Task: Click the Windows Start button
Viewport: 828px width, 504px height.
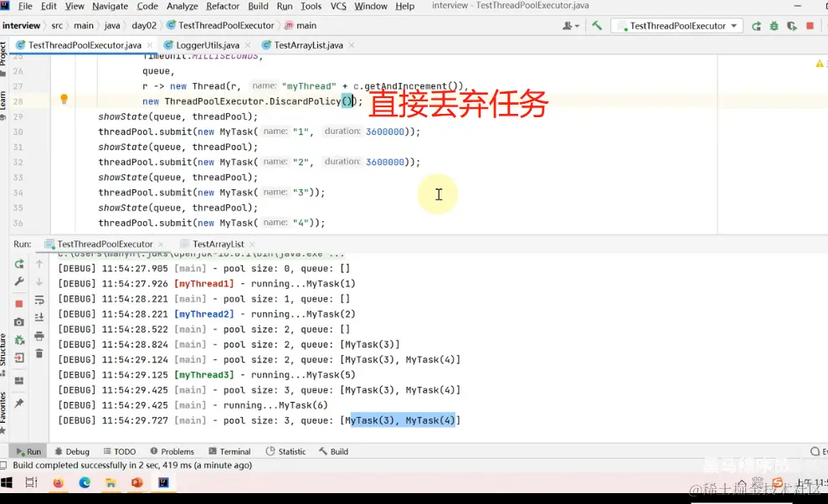Action: point(7,482)
